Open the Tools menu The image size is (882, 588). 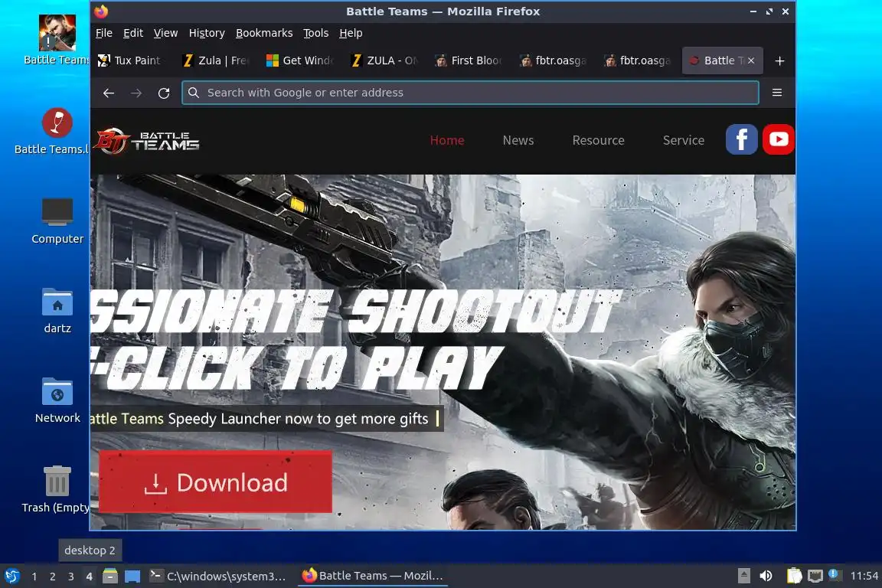(315, 33)
